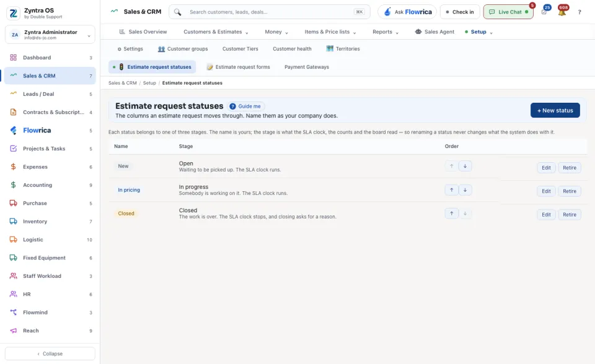Open Fixed Equipment in the sidebar
Screen dimensions: 595x364
pos(50,258)
